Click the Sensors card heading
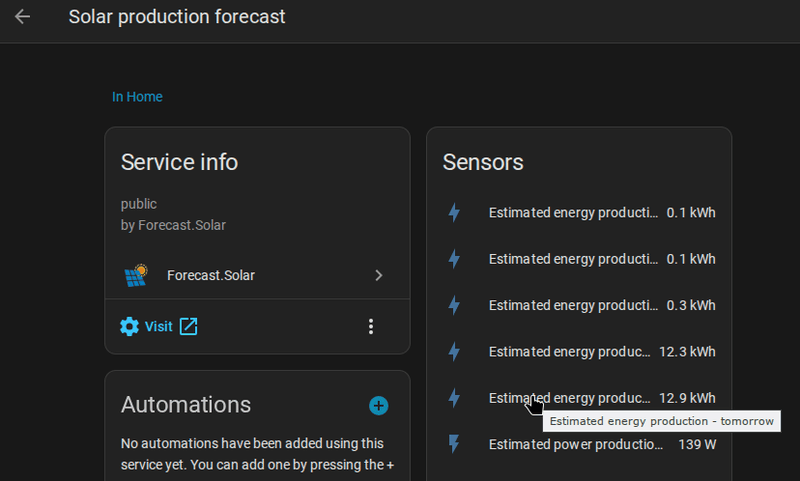The image size is (800, 481). (483, 162)
